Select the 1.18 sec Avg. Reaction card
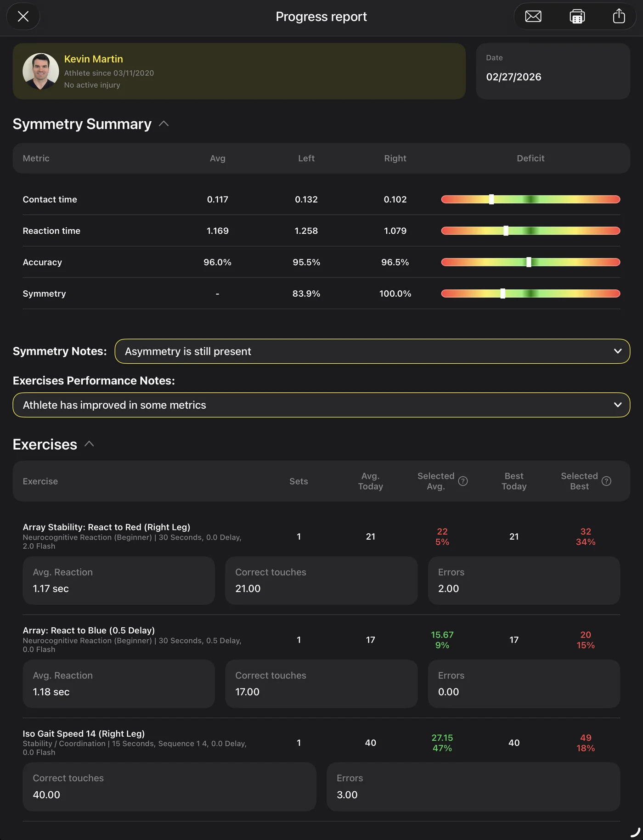The image size is (643, 840). (119, 684)
